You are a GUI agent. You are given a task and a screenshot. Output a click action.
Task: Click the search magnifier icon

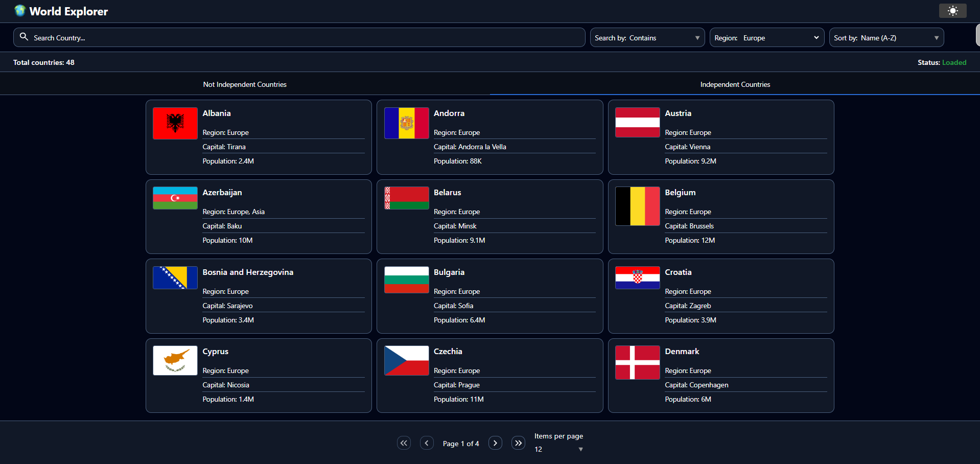pos(24,37)
